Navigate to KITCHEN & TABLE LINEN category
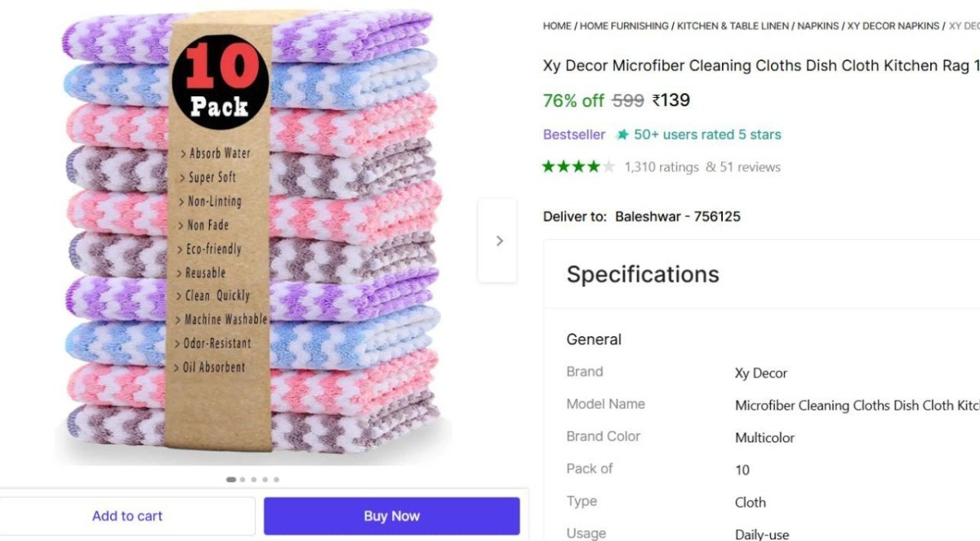This screenshot has width=980, height=541. click(732, 25)
